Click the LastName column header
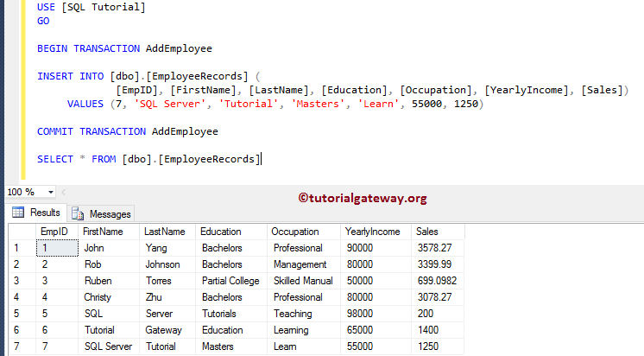The width and height of the screenshot is (644, 356). (164, 232)
